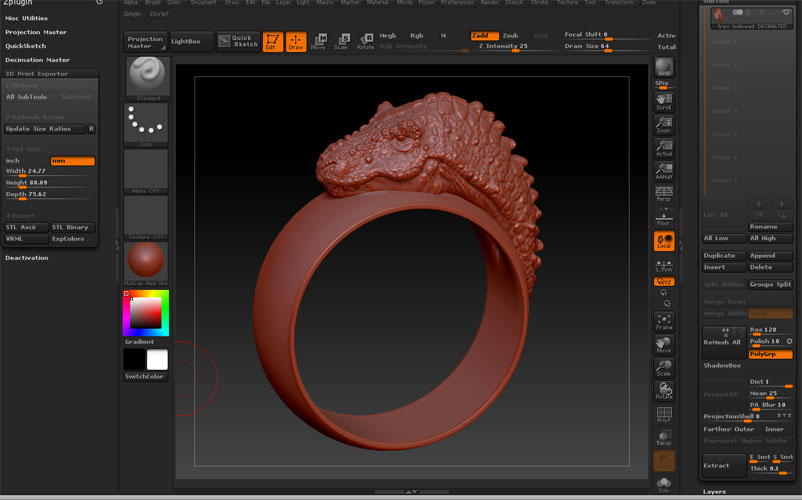Activate Edit mode in the top shelf
This screenshot has height=500, width=802.
click(x=273, y=41)
